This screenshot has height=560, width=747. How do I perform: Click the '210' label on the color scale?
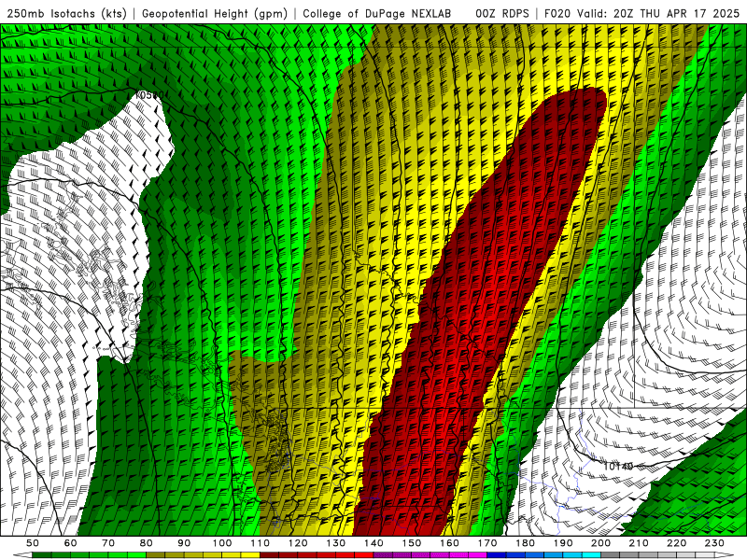639,543
